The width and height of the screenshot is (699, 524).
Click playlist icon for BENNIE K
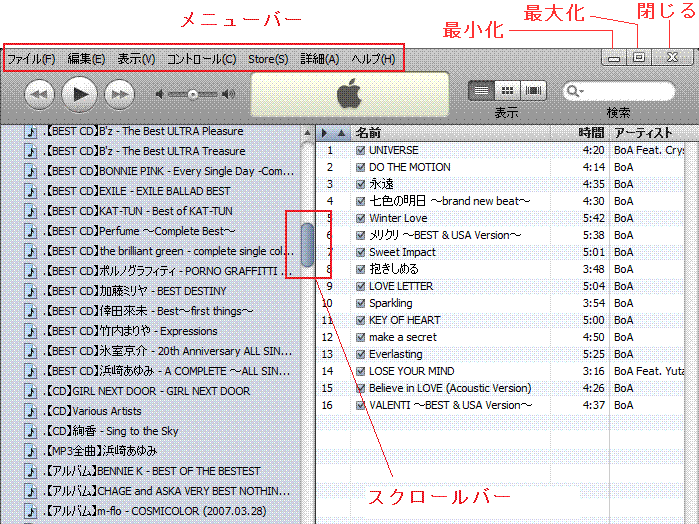[31, 472]
